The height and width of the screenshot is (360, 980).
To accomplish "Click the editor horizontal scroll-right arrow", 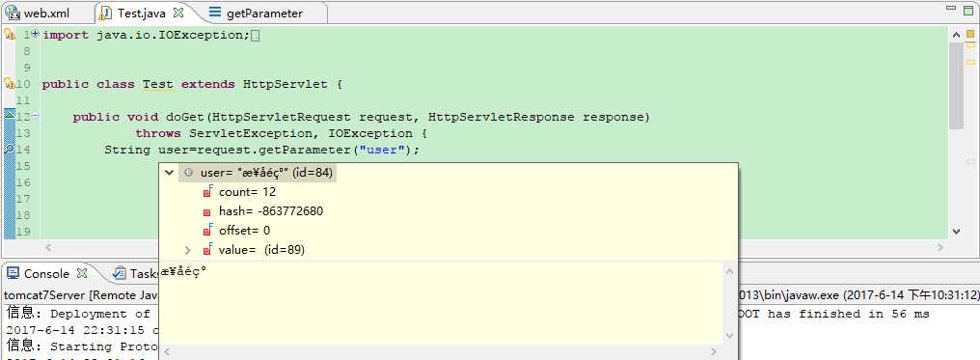I will pyautogui.click(x=941, y=247).
